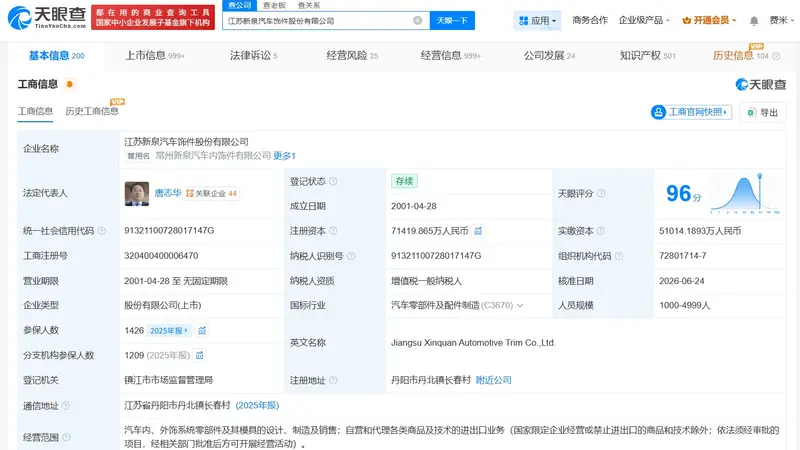Select the 历史工商信息 sub-tab
800x450 pixels.
[x=92, y=111]
